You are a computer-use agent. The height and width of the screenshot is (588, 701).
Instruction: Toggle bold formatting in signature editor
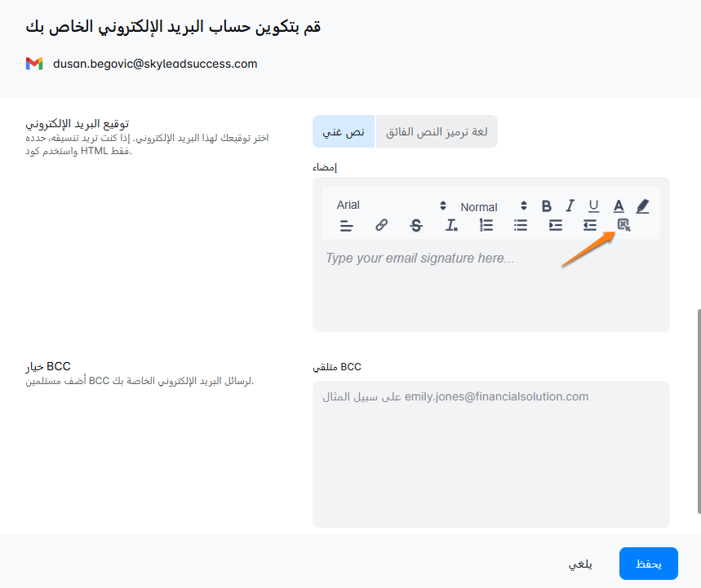[546, 206]
